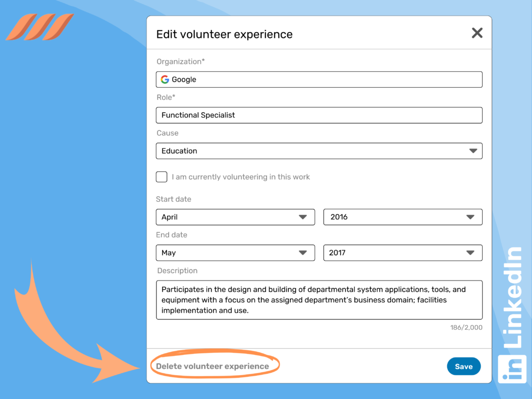Click inside the Description text area

[x=319, y=300]
